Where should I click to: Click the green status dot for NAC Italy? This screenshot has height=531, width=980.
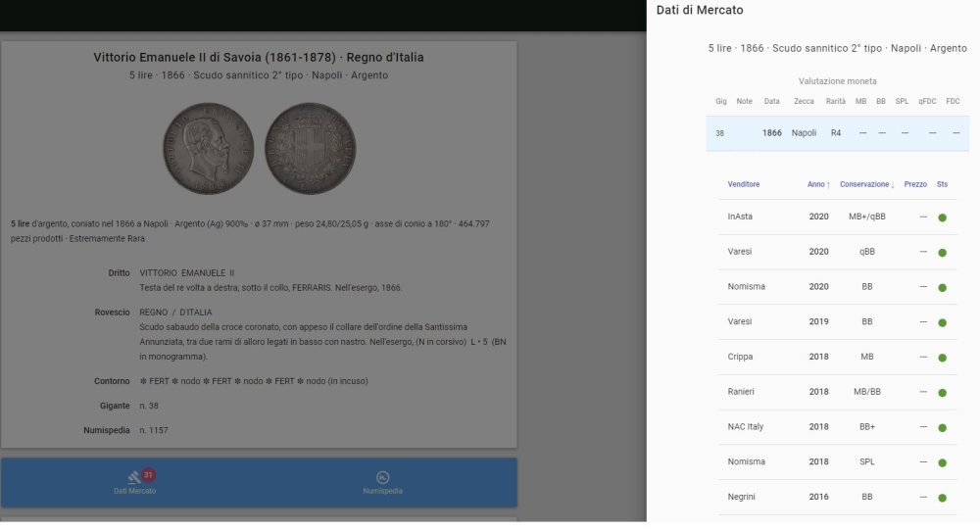942,427
